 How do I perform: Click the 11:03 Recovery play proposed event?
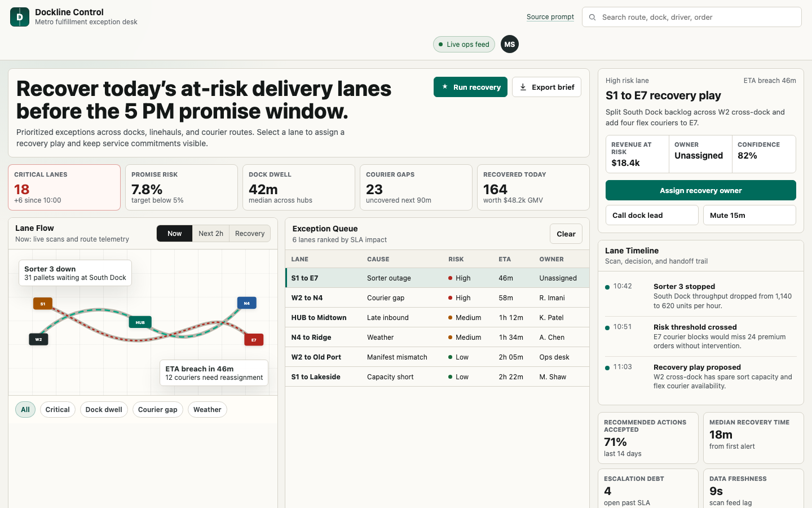(701, 376)
